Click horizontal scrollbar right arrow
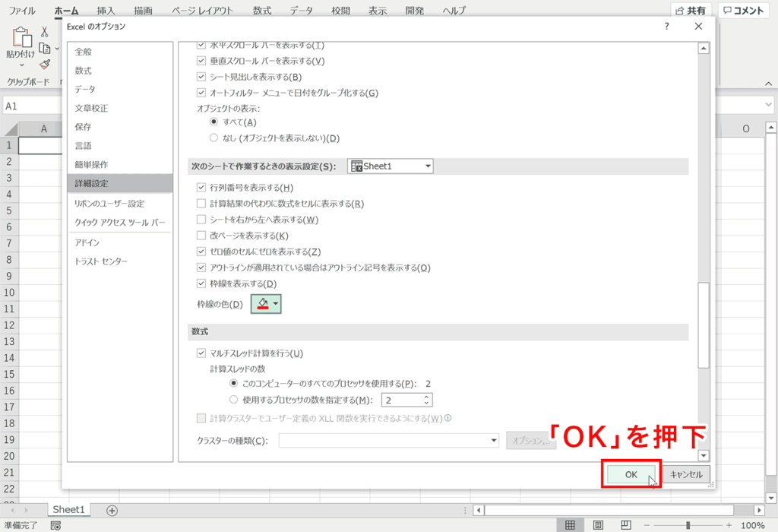 (x=759, y=510)
